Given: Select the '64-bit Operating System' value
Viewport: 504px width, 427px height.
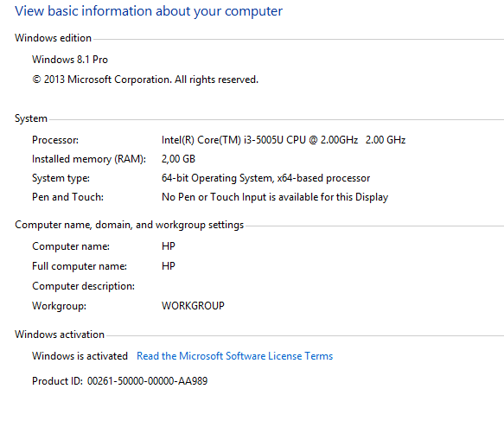Looking at the screenshot, I should tap(265, 178).
